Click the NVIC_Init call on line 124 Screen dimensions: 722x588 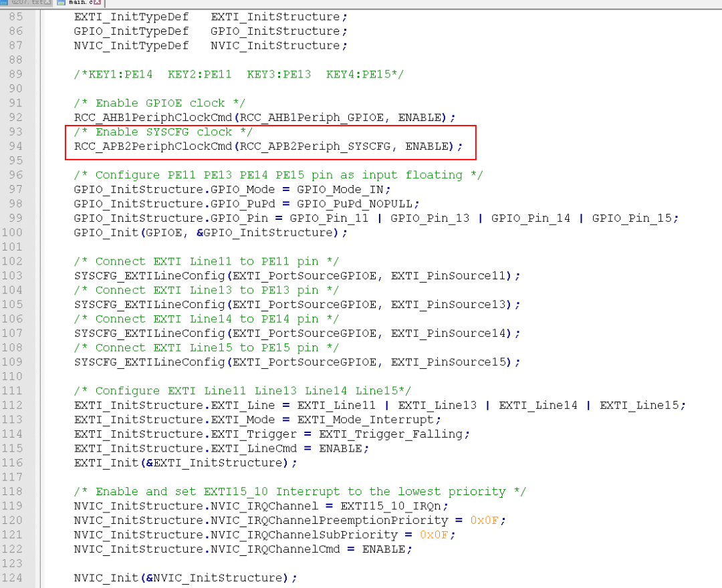coord(185,578)
